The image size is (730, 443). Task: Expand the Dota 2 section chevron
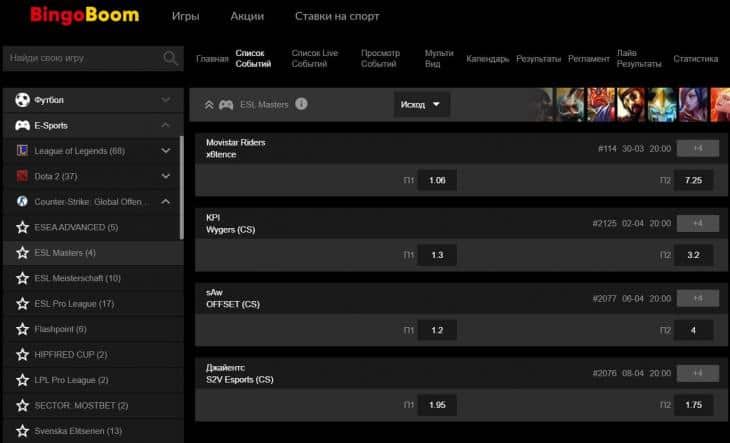pyautogui.click(x=166, y=177)
